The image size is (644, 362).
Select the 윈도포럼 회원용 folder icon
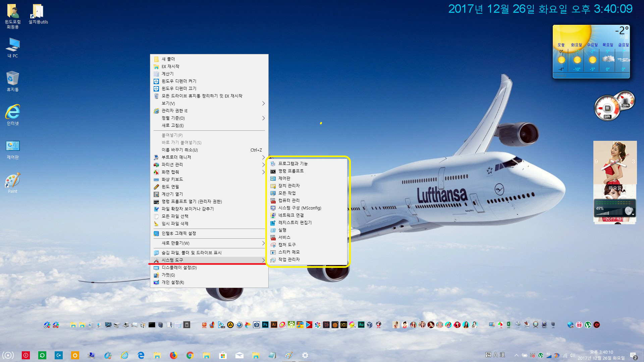13,16
